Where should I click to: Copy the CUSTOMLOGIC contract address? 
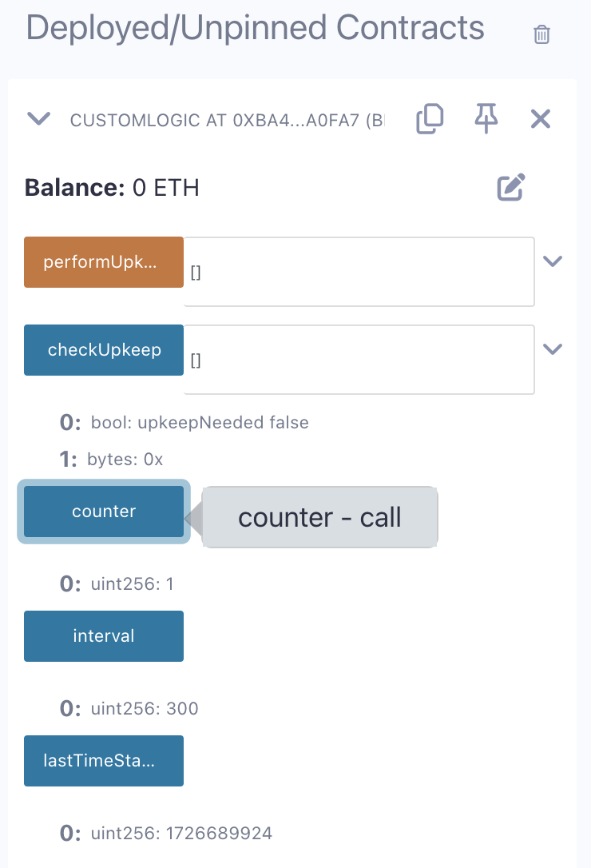coord(430,120)
